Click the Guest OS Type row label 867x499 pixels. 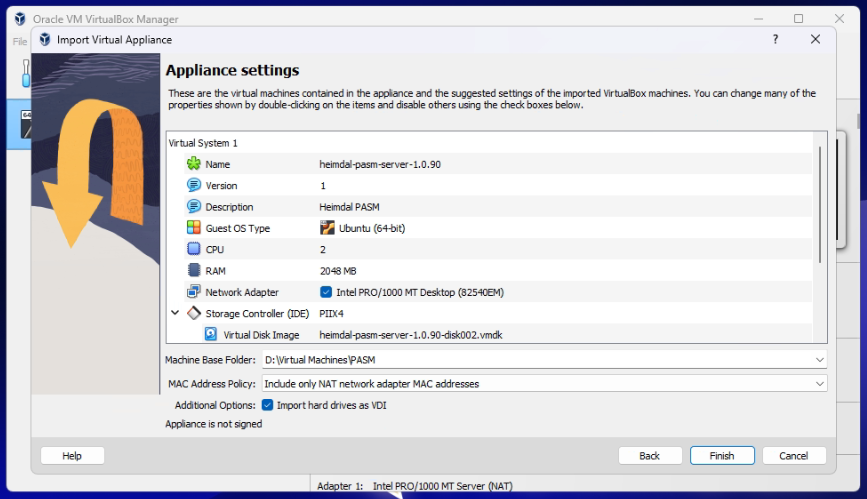238,228
